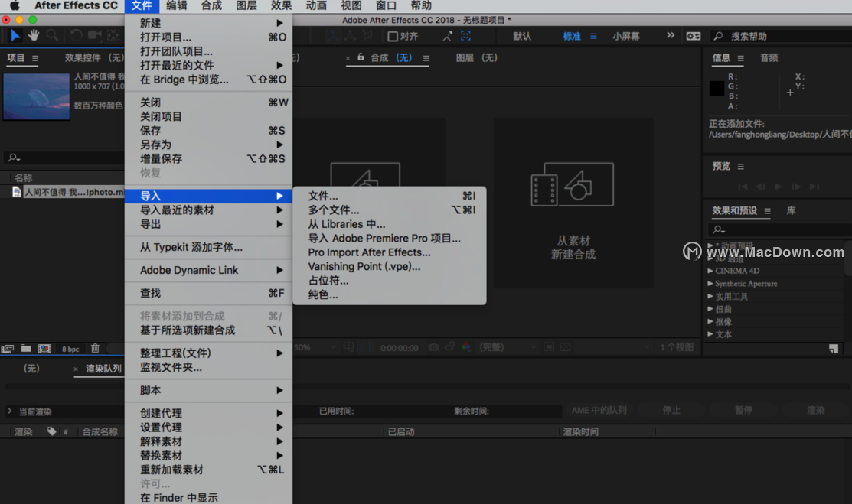The height and width of the screenshot is (504, 852).
Task: Expand the 当前渲染 section
Action: point(9,411)
